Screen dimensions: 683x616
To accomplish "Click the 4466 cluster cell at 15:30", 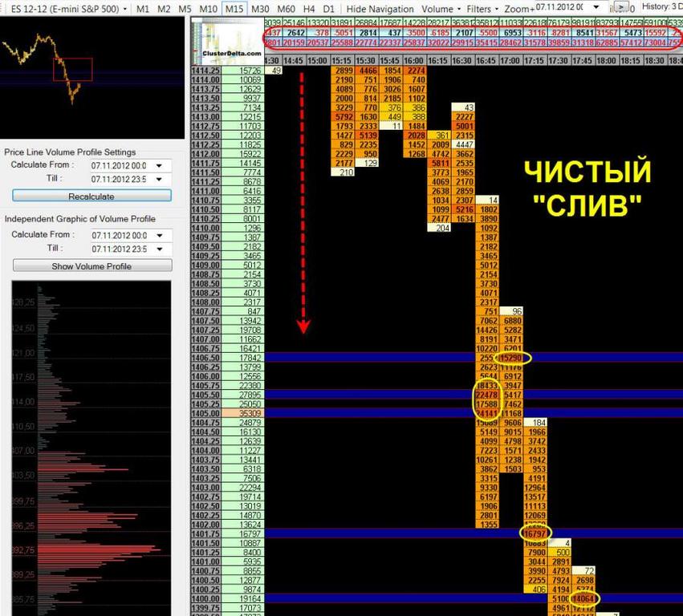I will 367,71.
